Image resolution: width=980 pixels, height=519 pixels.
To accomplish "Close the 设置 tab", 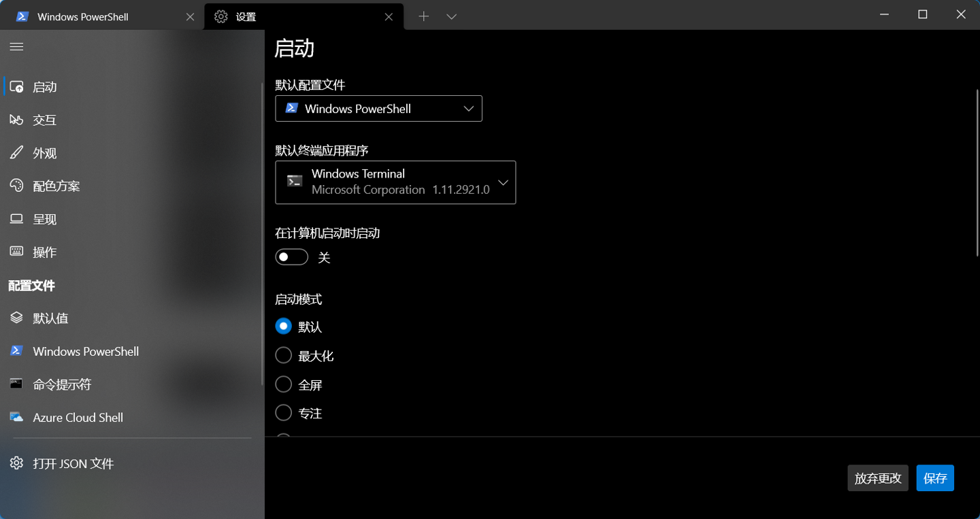I will tap(389, 16).
